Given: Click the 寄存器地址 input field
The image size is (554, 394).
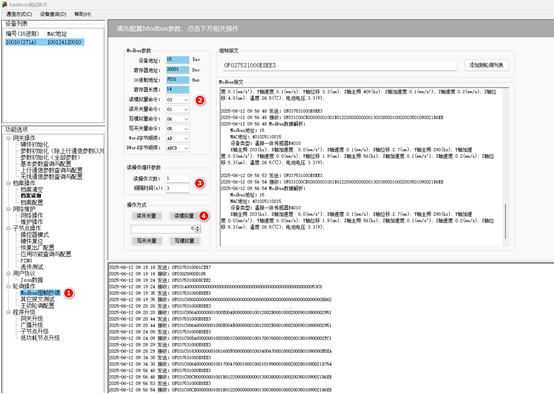Looking at the screenshot, I should [x=178, y=70].
